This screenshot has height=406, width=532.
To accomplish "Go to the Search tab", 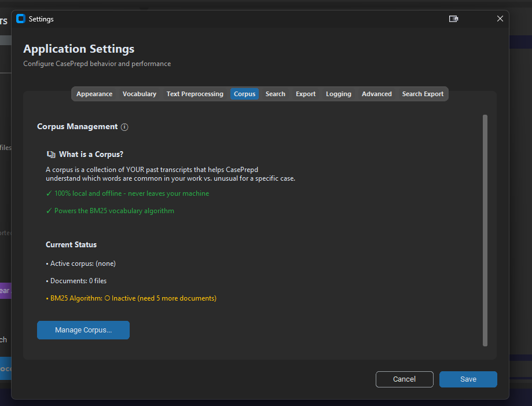I will [x=275, y=94].
